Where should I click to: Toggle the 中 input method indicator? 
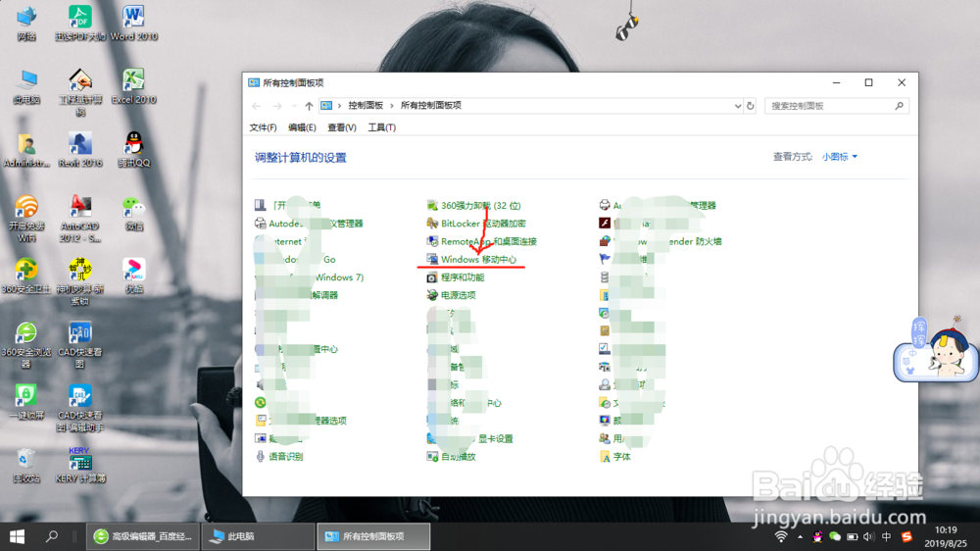pos(886,536)
